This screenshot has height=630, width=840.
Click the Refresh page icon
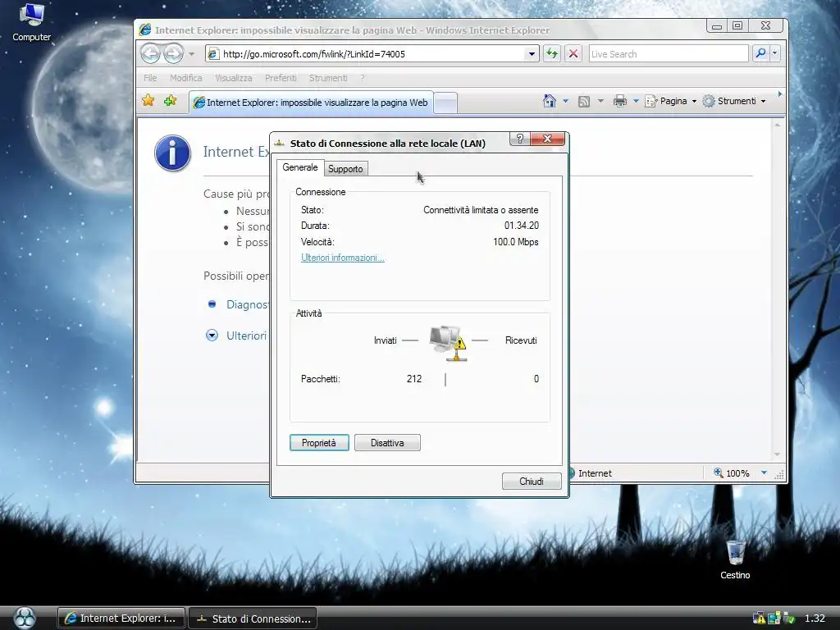tap(552, 53)
